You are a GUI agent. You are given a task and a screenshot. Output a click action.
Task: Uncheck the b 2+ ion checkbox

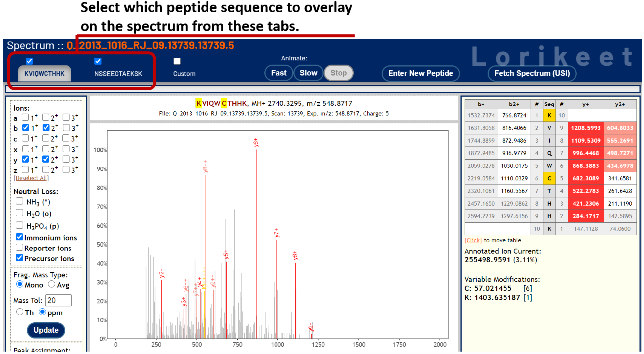pos(46,127)
